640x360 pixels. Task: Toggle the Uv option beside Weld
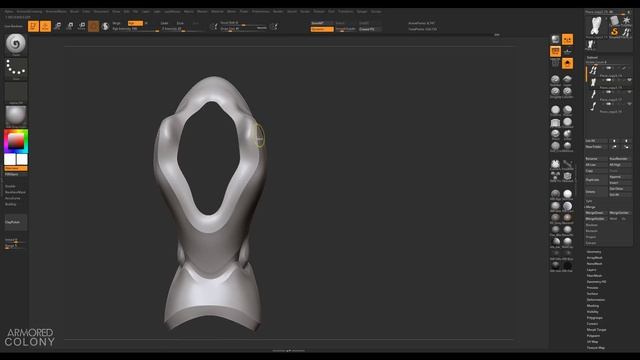point(624,219)
